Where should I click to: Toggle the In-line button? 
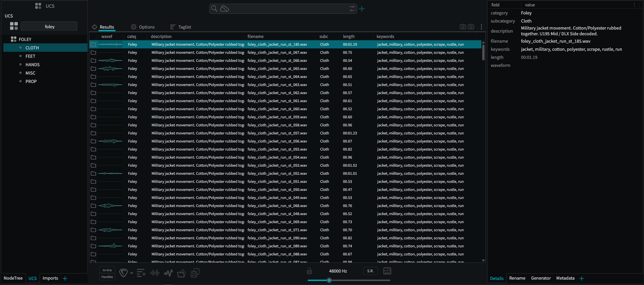click(x=107, y=270)
